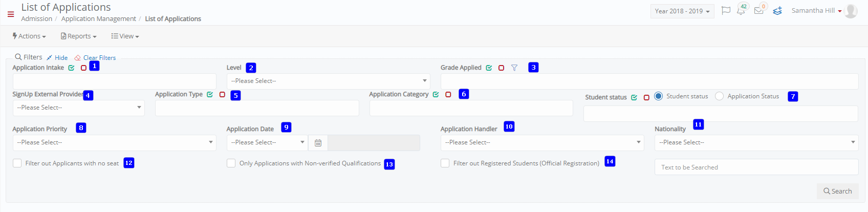Check Filter out Applicants with no seat
Viewport: 868px width, 212px height.
click(x=17, y=163)
